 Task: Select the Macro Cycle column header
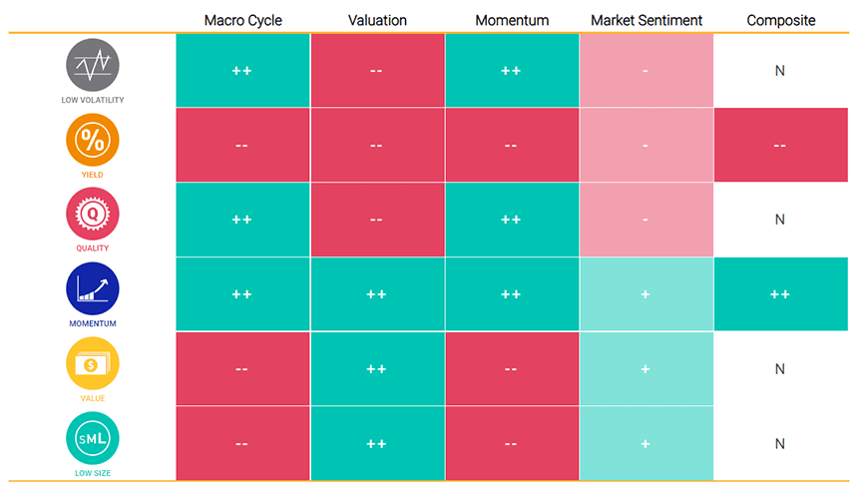[x=242, y=20]
